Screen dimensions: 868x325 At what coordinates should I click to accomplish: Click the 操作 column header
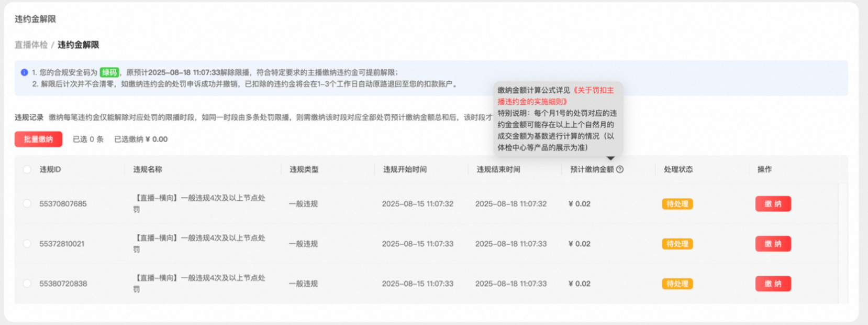[x=764, y=169]
